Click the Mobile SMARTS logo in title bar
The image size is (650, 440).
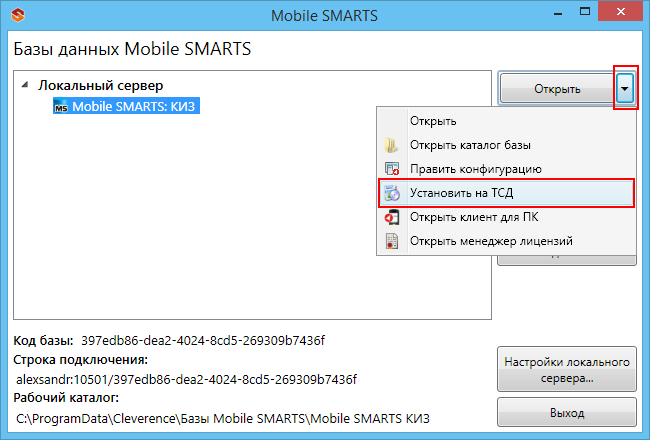click(x=18, y=15)
